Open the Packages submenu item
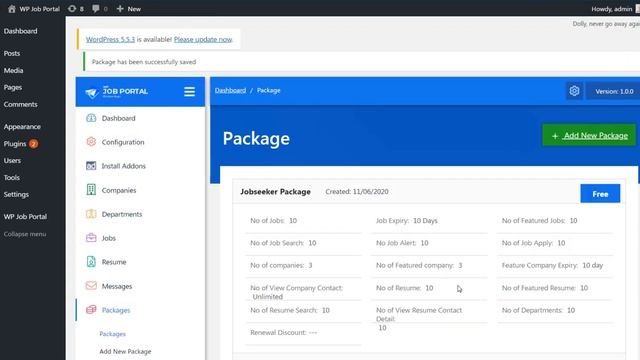This screenshot has height=360, width=640. [113, 334]
